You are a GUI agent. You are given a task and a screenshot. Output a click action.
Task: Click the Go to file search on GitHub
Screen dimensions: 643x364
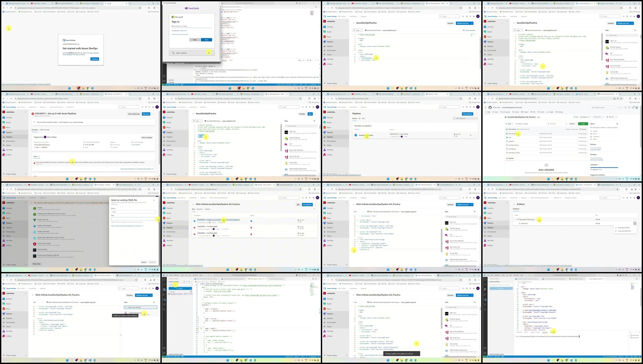click(x=557, y=124)
